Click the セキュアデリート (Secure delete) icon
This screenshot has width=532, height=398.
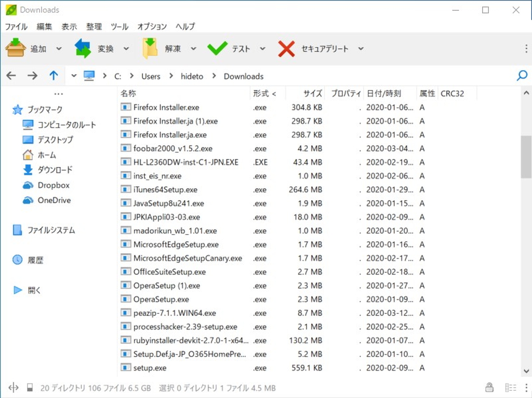point(287,48)
